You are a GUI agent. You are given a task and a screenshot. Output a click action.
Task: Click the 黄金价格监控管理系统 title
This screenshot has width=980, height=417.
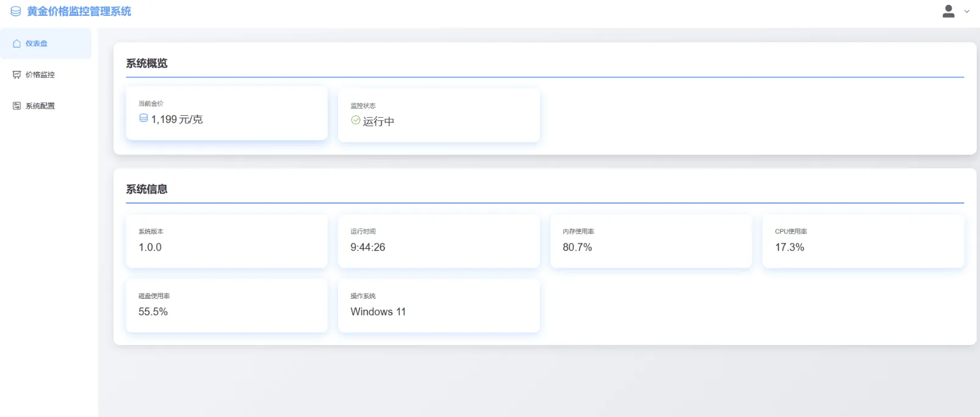pyautogui.click(x=79, y=12)
